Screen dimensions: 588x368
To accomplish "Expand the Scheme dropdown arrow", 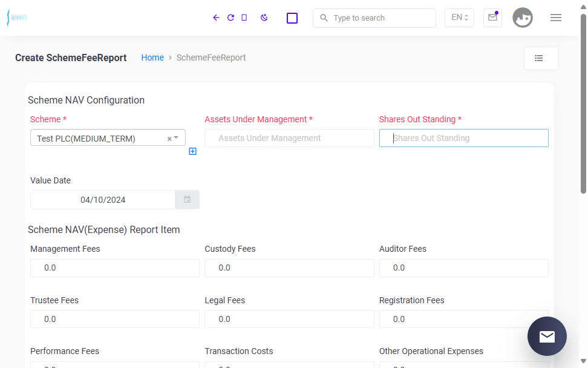I will pyautogui.click(x=176, y=137).
